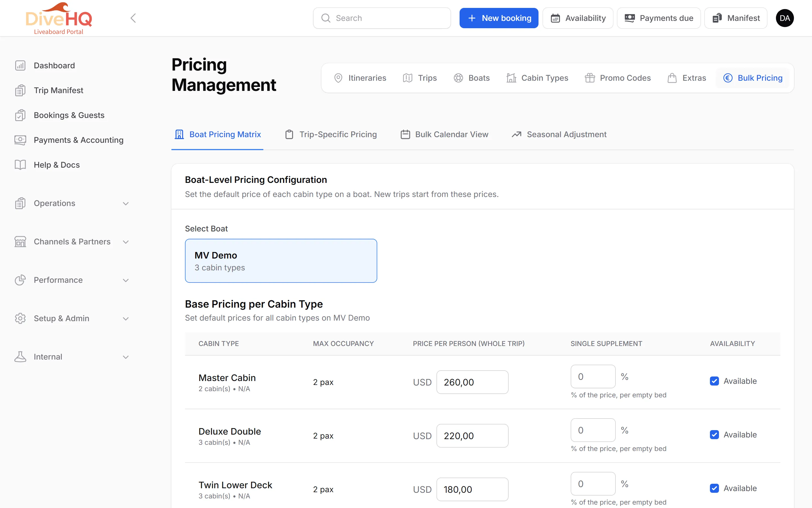Screen dimensions: 812x508
Task: Edit Master Cabin price field 260,00
Action: 472,382
